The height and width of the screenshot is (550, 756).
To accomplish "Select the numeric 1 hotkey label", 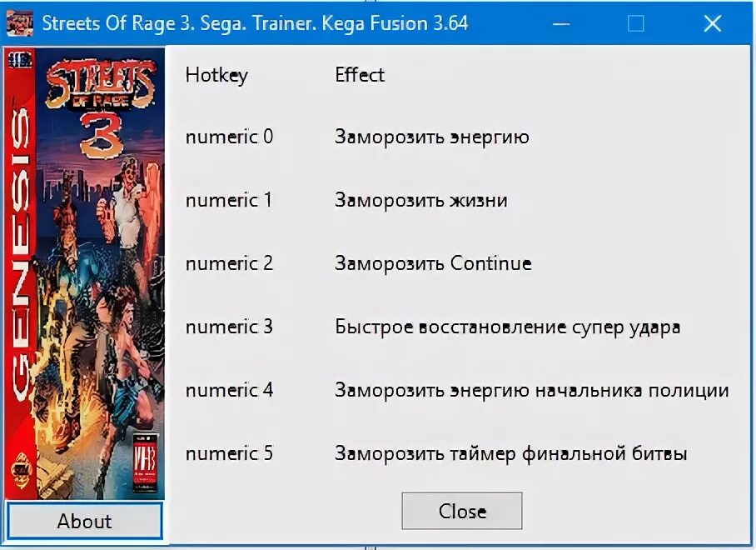I will [x=229, y=200].
